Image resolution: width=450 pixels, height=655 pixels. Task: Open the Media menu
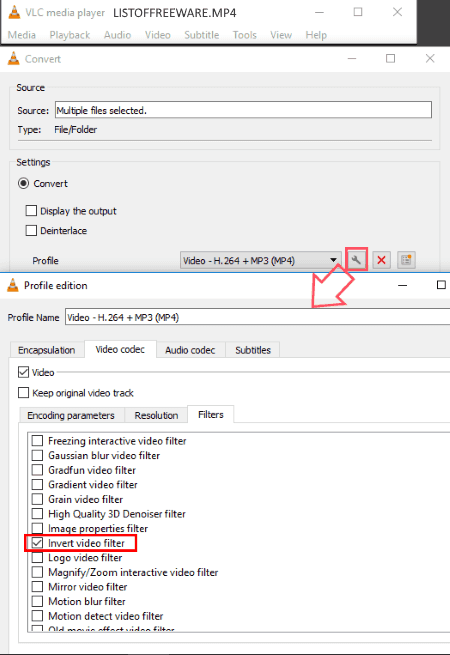pos(22,35)
